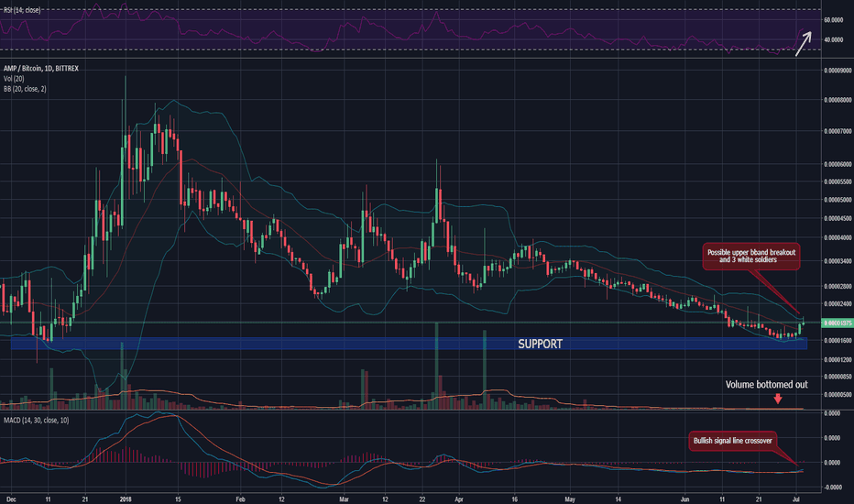
Task: Select the 2018 year label on time axis
Action: coord(126,499)
